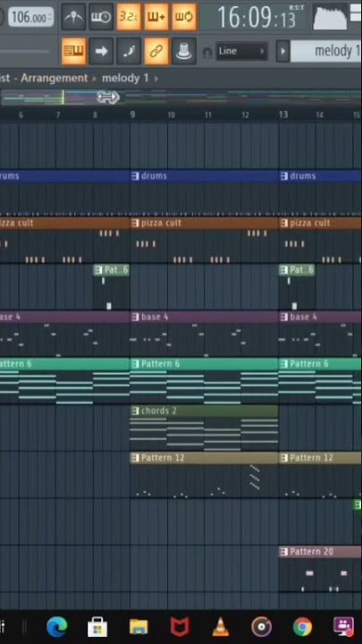The image size is (362, 644).
Task: Open McAfee from the taskbar
Action: [x=180, y=628]
